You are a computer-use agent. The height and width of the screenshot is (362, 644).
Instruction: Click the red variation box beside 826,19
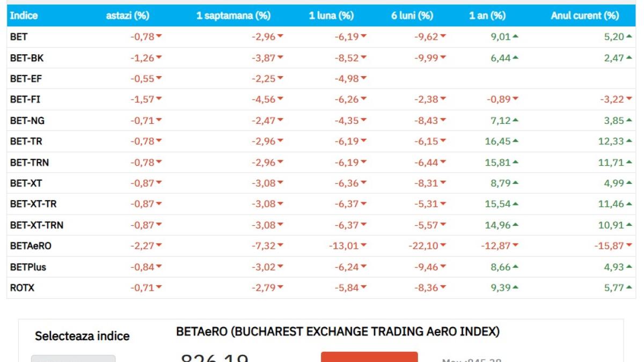click(369, 357)
